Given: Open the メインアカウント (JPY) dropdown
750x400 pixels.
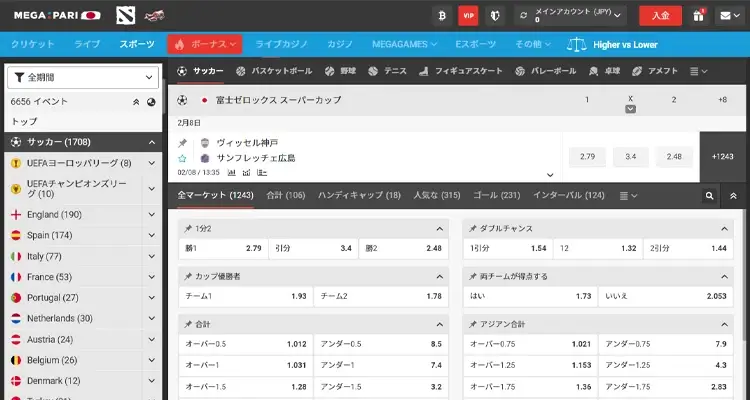Looking at the screenshot, I should [571, 16].
